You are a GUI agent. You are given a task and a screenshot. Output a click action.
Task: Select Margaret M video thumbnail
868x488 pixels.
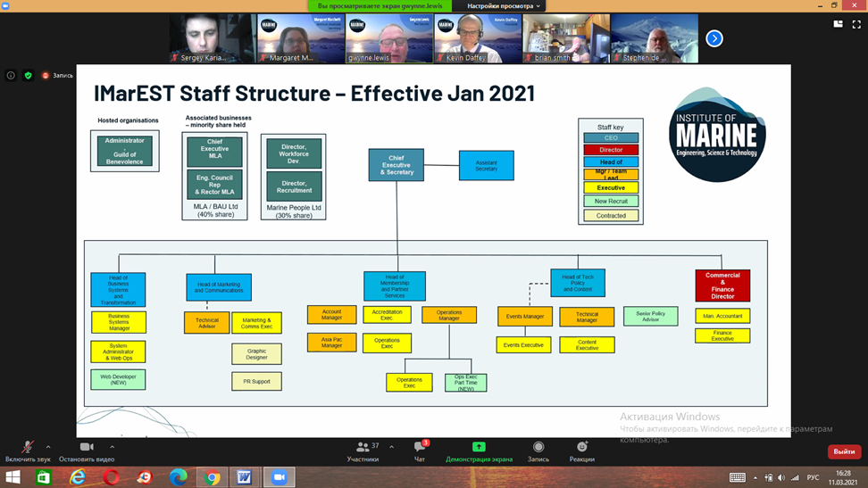coord(301,38)
